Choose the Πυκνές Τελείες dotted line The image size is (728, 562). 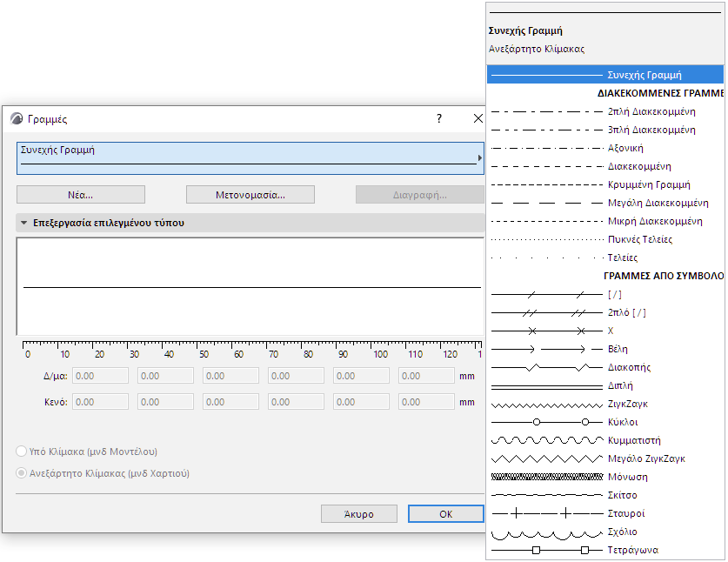pyautogui.click(x=605, y=239)
